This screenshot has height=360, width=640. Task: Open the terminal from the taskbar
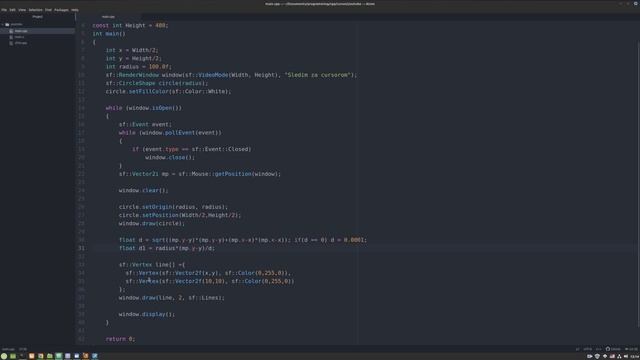22,356
